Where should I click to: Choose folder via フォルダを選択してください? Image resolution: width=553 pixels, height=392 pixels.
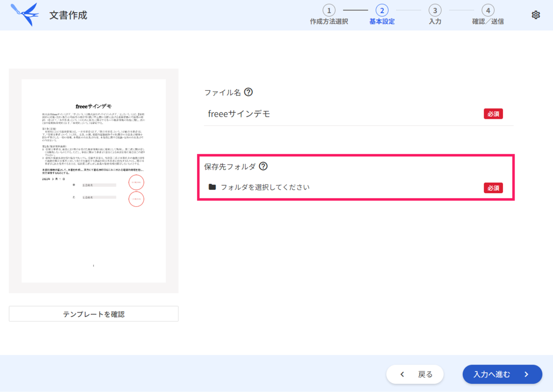(265, 187)
